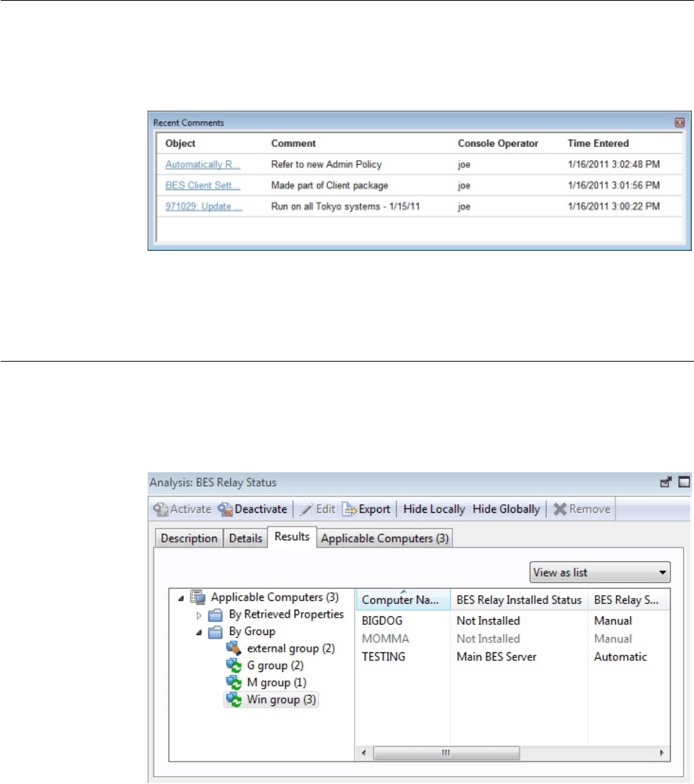Click BIGDOG's 'Not Installed' status cell
Image resolution: width=694 pixels, height=784 pixels.
(x=488, y=621)
